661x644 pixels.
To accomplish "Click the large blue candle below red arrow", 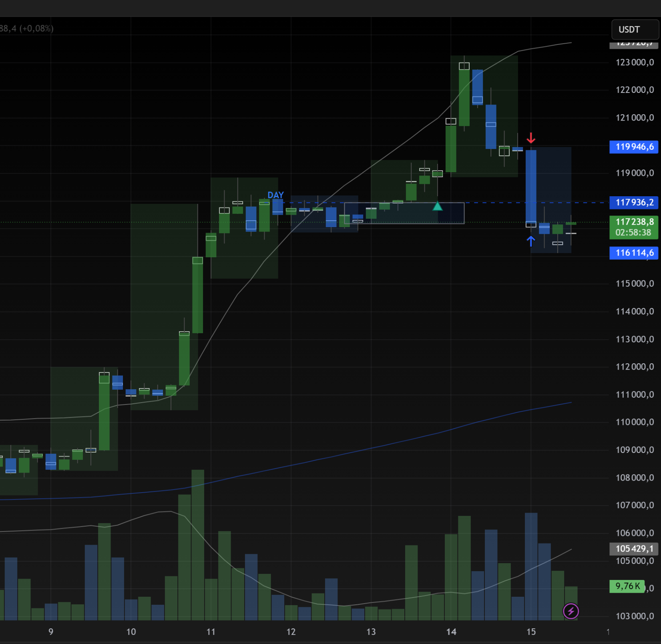I will 531,186.
